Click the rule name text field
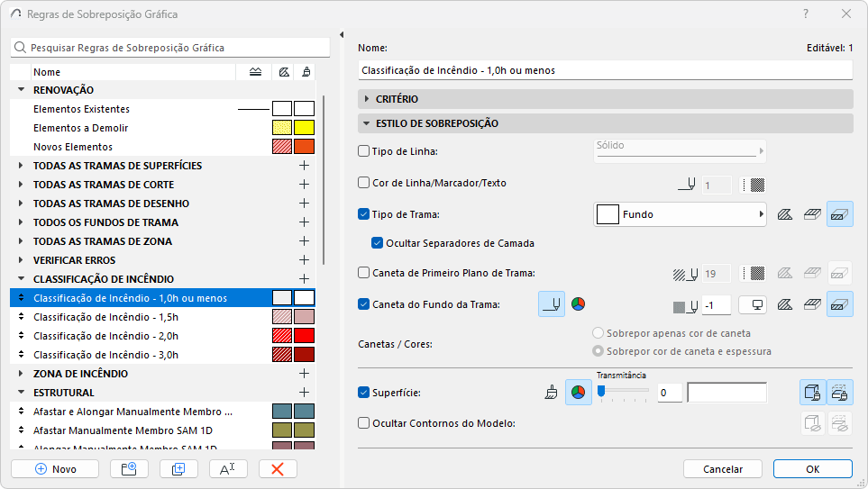Image resolution: width=868 pixels, height=489 pixels. coord(605,70)
